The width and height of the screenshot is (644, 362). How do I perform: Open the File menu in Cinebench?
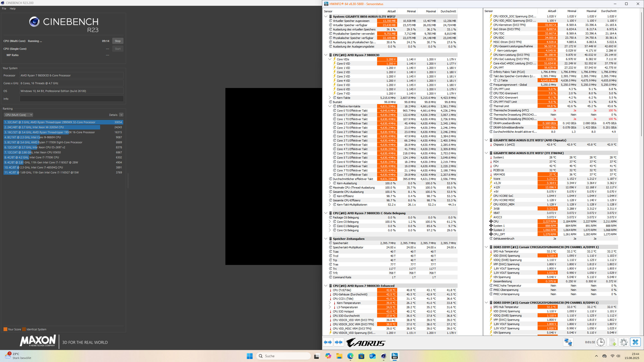(4, 9)
